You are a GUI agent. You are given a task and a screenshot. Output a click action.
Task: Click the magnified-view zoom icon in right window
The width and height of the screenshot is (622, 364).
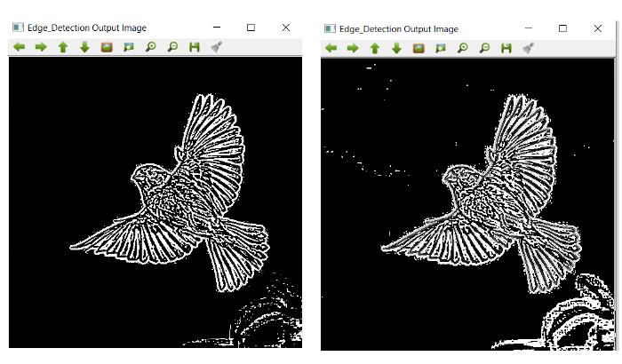tap(441, 48)
